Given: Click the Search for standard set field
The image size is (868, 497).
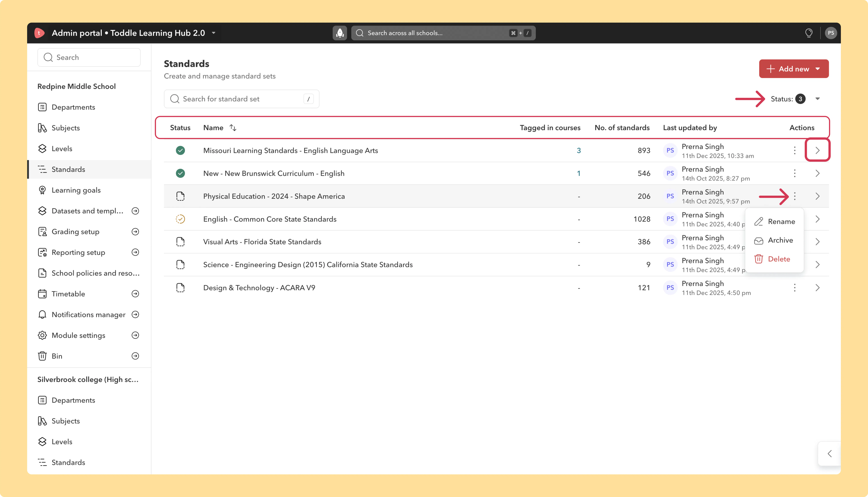Looking at the screenshot, I should [241, 99].
